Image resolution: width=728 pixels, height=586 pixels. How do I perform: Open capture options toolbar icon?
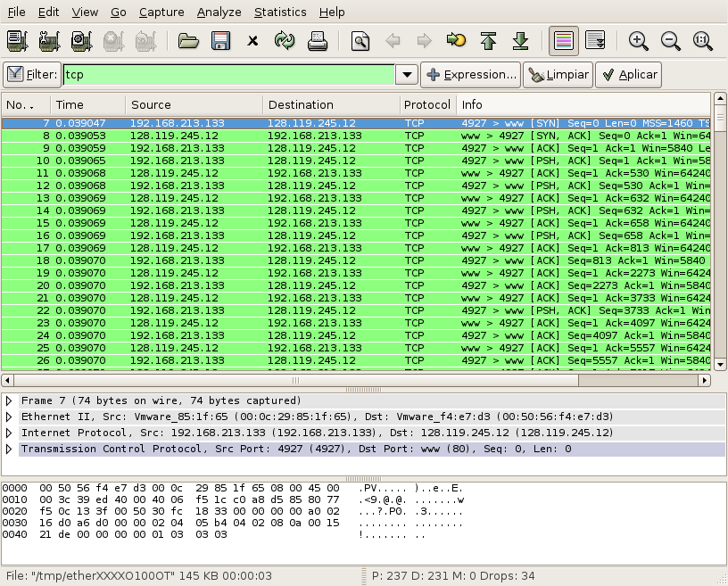tap(50, 41)
